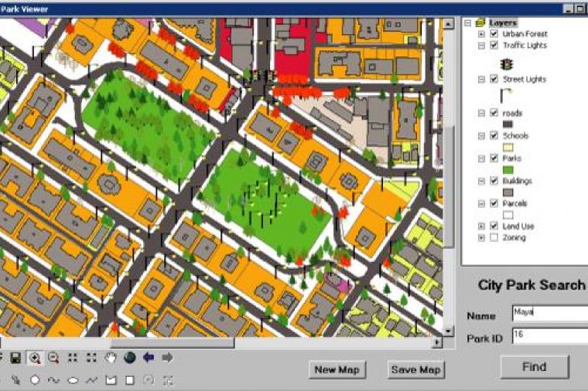This screenshot has width=588, height=391.
Task: Collapse the Buildings layer legend
Action: [x=481, y=181]
